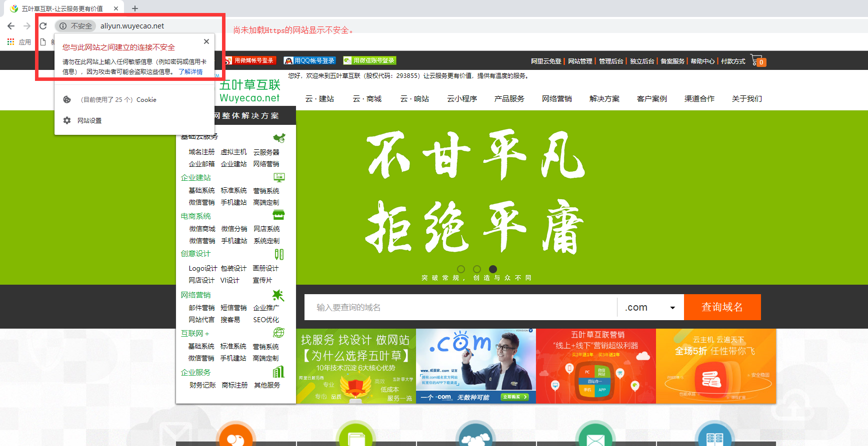This screenshot has height=446, width=868.
Task: Open the 五叶草互联营销 red banner
Action: pyautogui.click(x=596, y=366)
